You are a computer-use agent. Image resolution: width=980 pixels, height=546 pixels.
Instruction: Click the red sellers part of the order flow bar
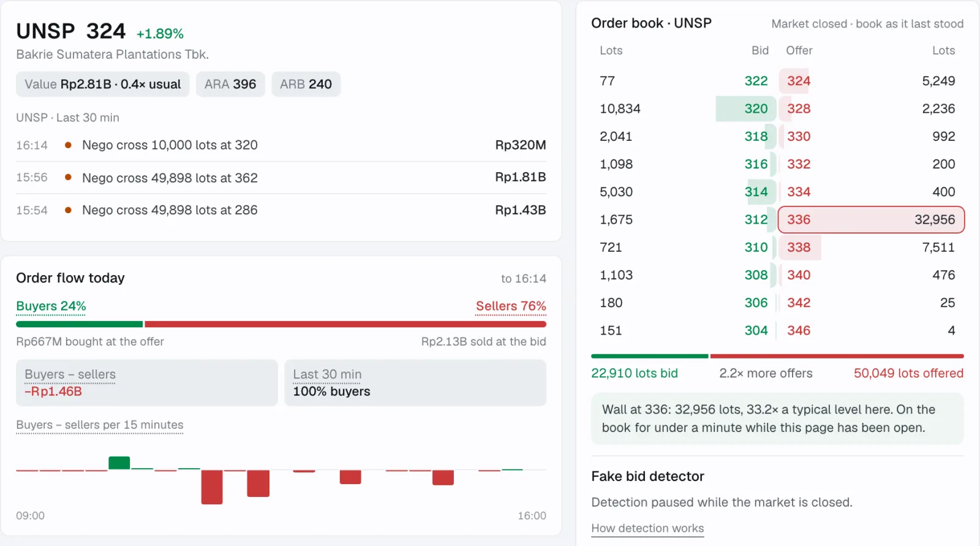click(x=345, y=324)
